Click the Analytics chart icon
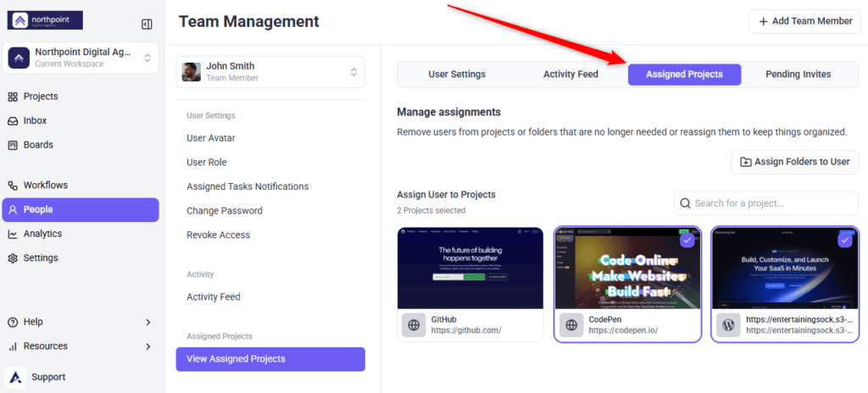The image size is (868, 393). [x=12, y=234]
